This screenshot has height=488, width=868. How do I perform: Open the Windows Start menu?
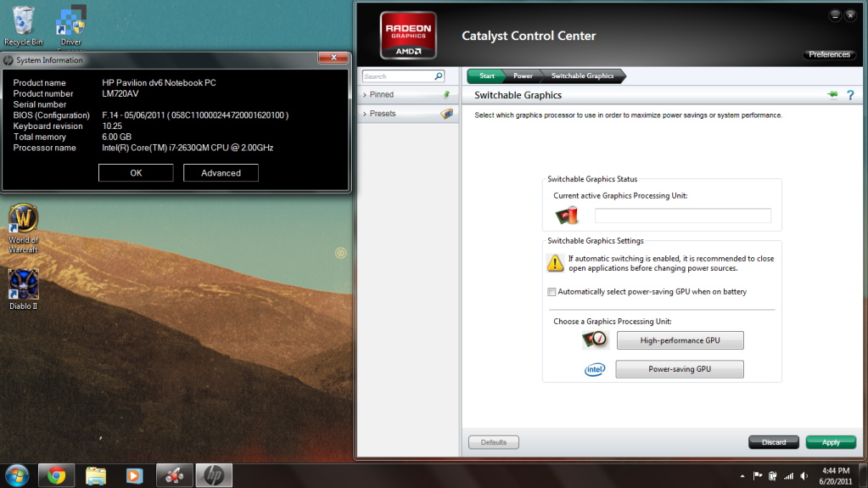[17, 476]
